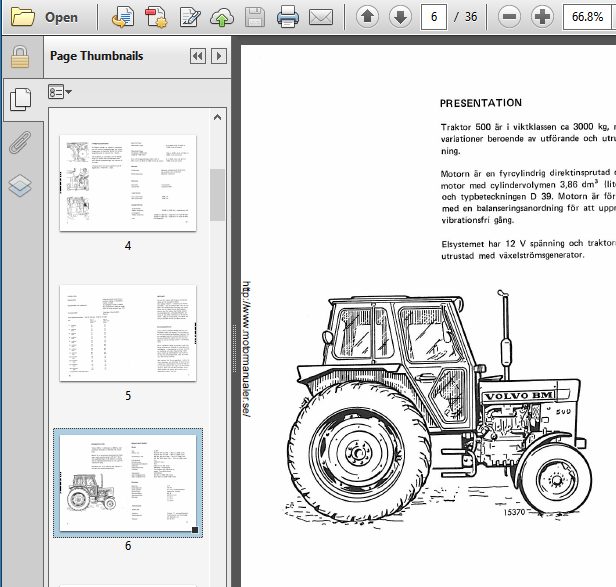Expand the thumbnails panel with right arrow
This screenshot has height=587, width=616.
219,56
